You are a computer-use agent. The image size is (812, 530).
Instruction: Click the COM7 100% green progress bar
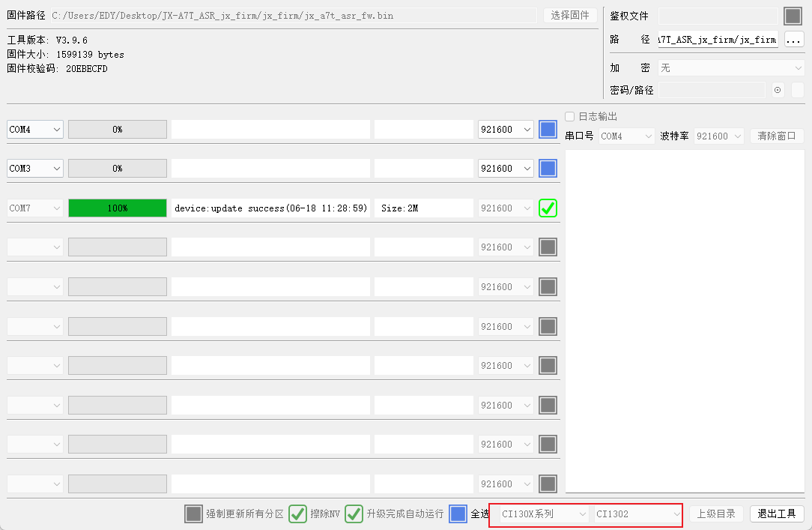pos(118,208)
